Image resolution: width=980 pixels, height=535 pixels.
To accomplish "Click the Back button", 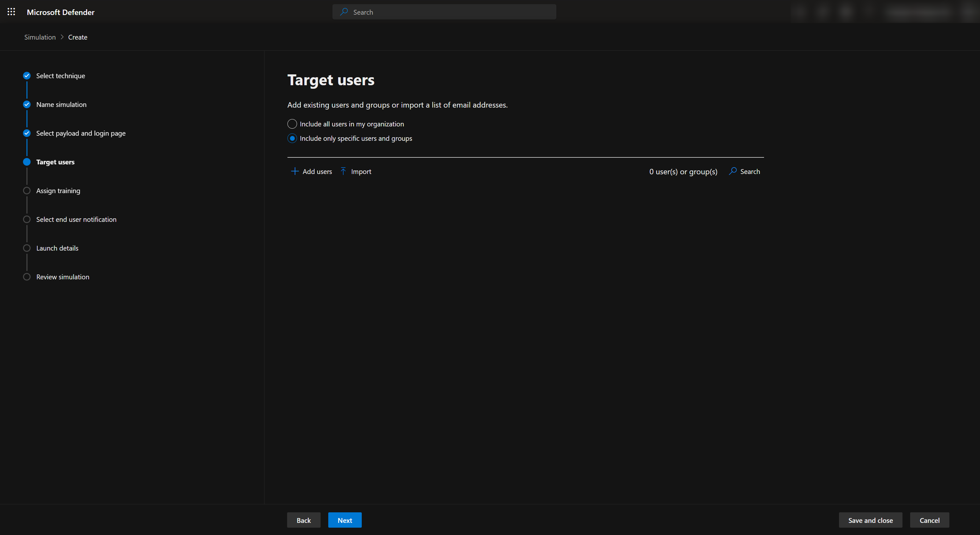I will click(303, 520).
